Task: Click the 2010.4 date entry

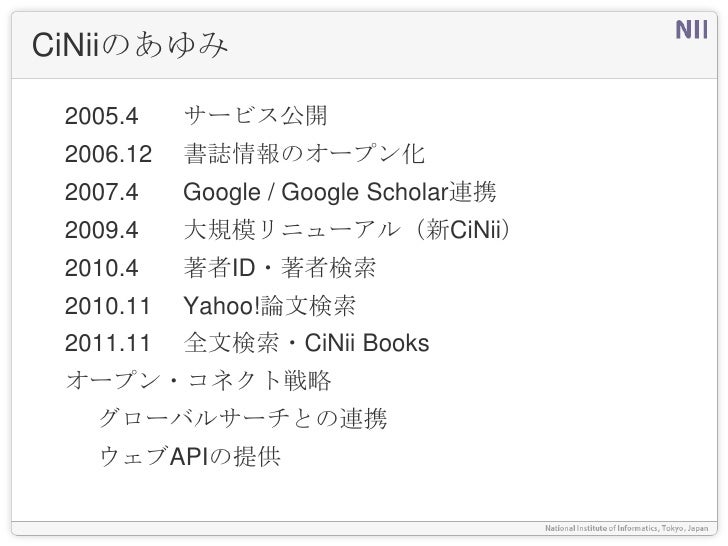Action: [x=102, y=268]
